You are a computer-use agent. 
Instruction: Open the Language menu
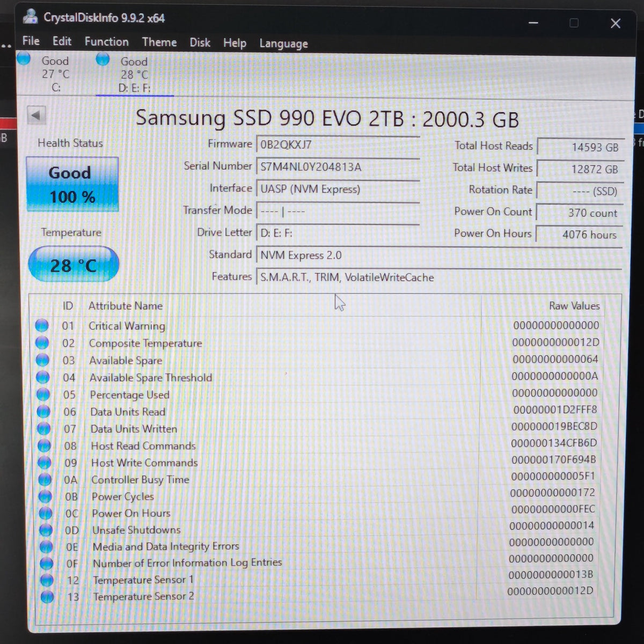283,43
